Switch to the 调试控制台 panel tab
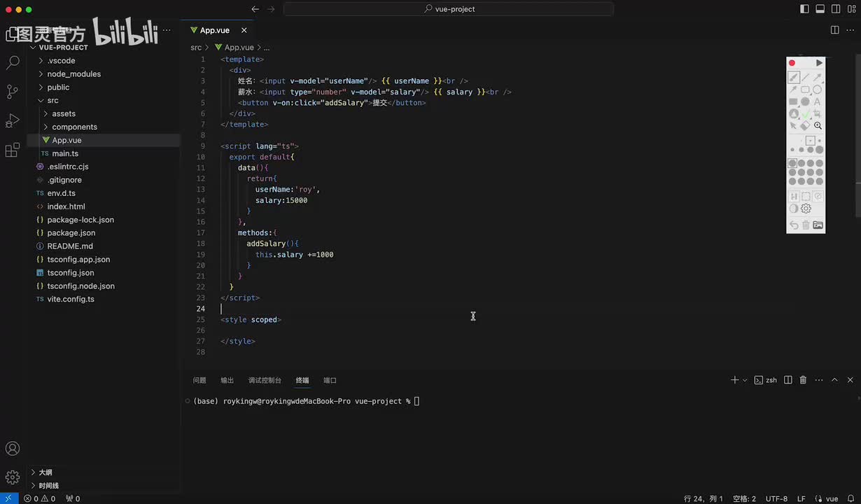 265,380
